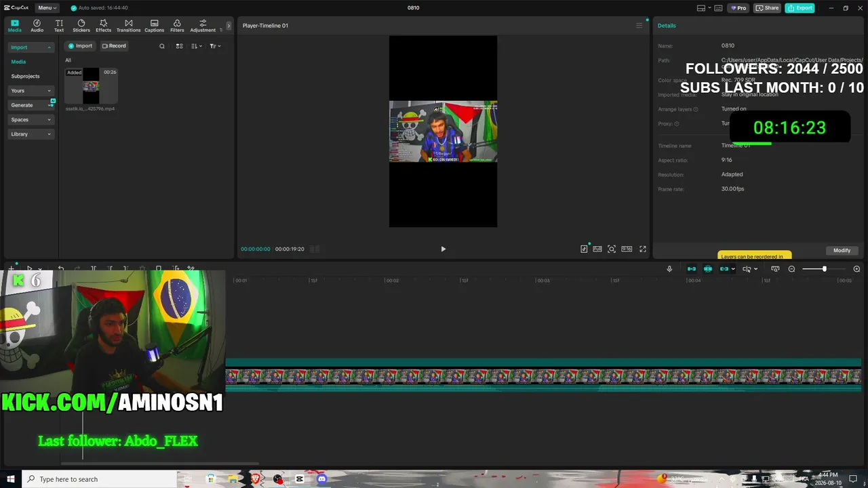
Task: Play the timeline preview
Action: (443, 249)
